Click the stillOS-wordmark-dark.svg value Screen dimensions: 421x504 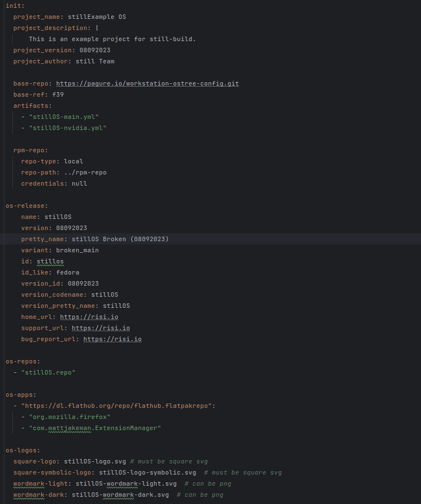pyautogui.click(x=120, y=495)
